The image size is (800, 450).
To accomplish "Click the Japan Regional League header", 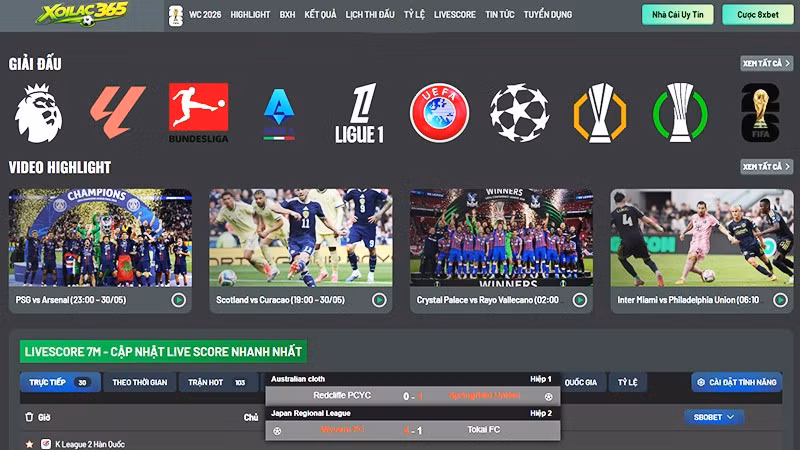I will point(311,413).
